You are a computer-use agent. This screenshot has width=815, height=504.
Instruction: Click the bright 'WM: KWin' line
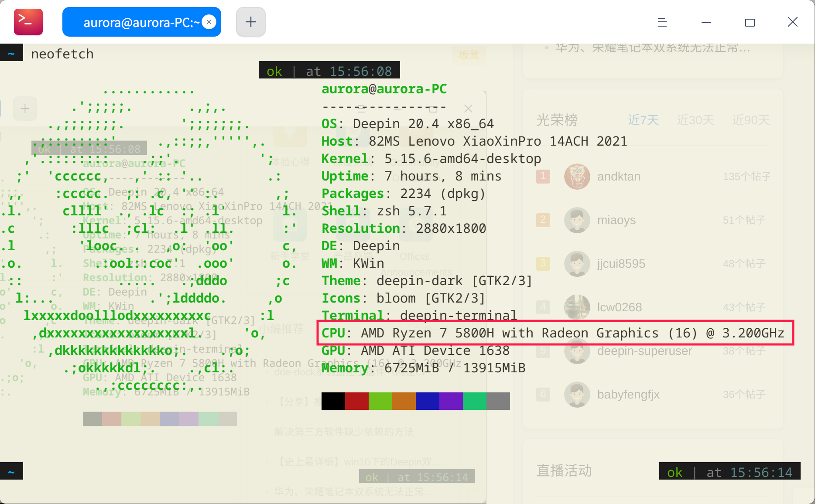[353, 263]
